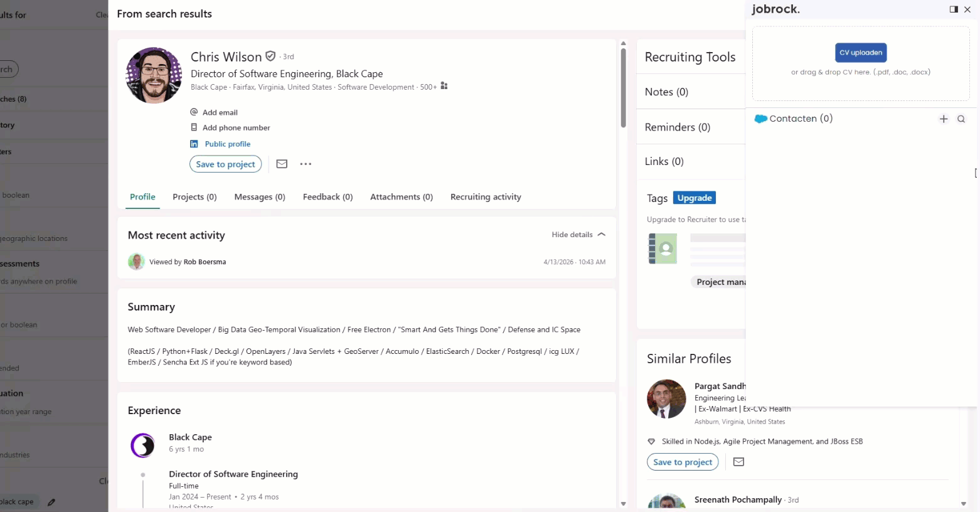Click Rob Boersma's avatar in recent activity
Image resolution: width=980 pixels, height=512 pixels.
click(136, 262)
